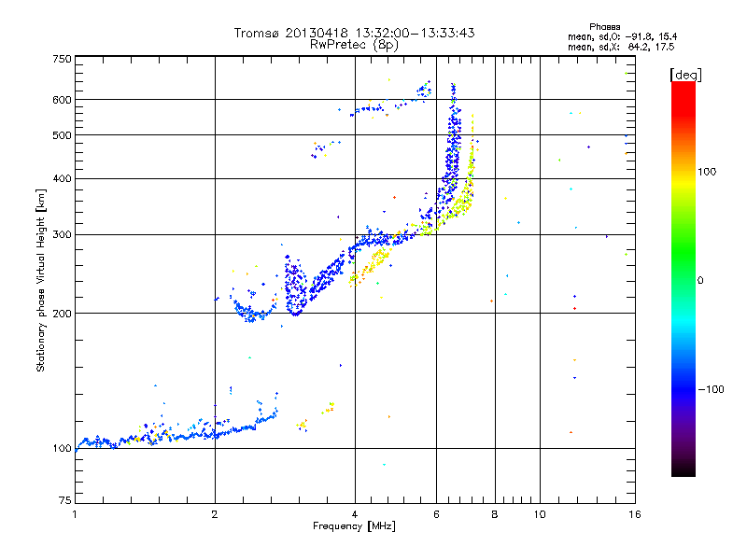
Task: Click the '[deg]' colorbar unit label
Action: (x=685, y=75)
